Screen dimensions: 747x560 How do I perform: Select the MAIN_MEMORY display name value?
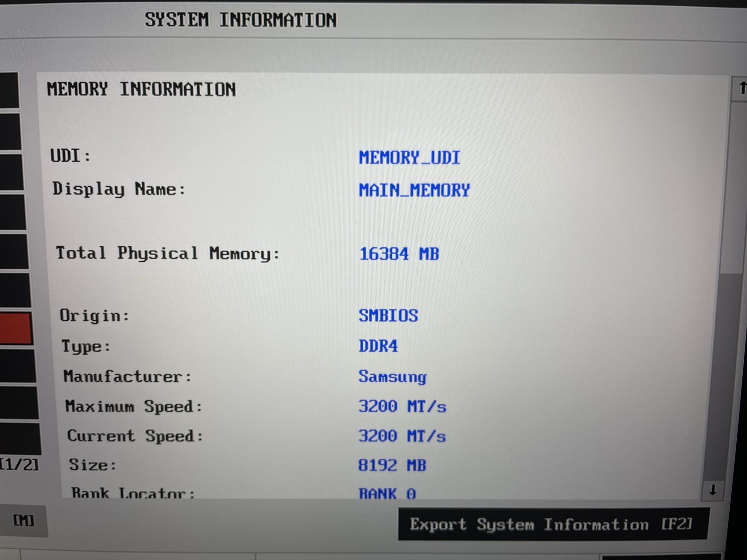[414, 190]
